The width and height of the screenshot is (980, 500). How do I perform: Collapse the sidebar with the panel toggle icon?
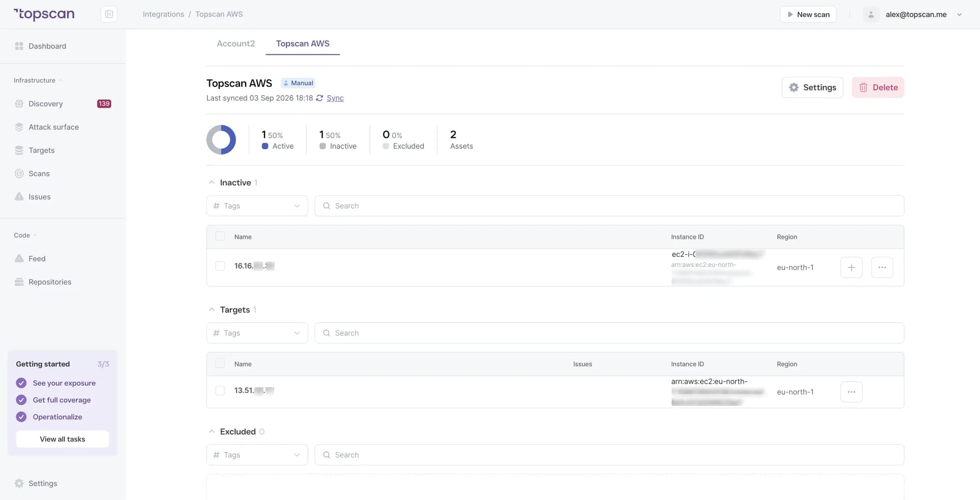[109, 14]
